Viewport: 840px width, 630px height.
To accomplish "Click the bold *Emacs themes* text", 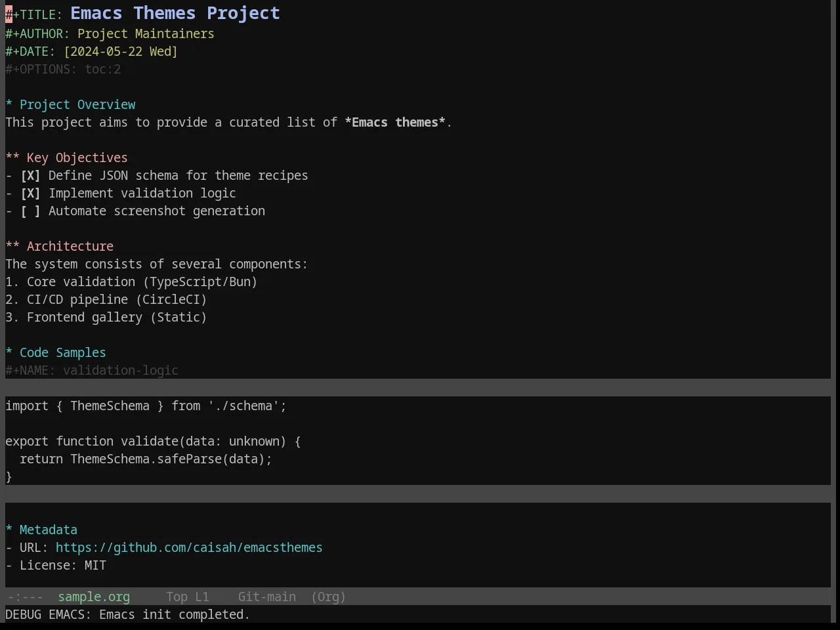I will [395, 122].
